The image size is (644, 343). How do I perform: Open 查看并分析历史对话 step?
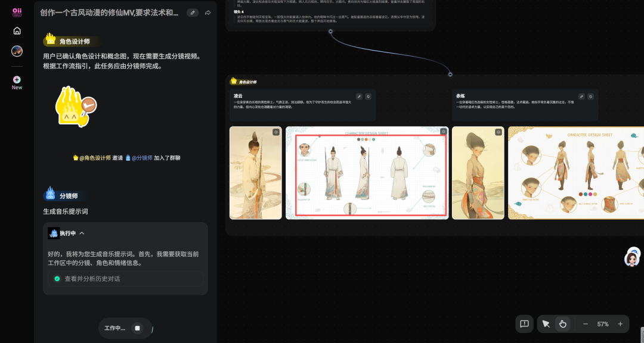125,279
